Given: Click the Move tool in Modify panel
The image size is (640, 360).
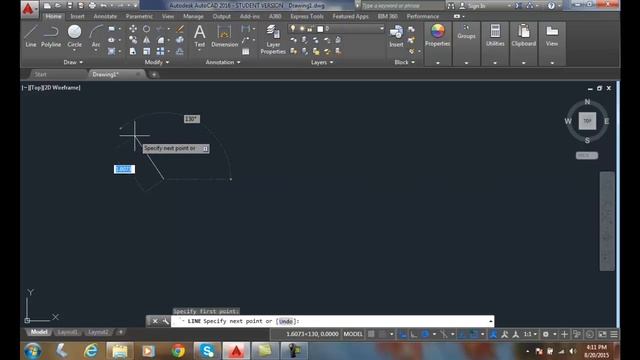Looking at the screenshot, I should point(133,29).
